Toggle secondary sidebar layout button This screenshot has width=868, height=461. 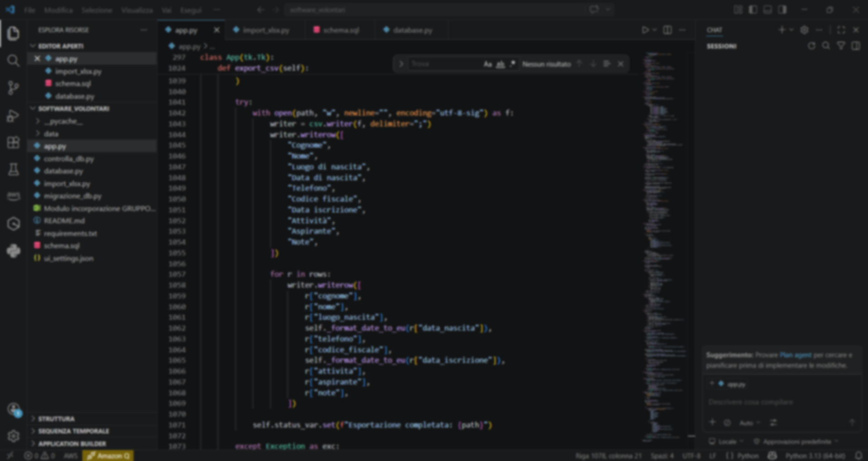(782, 10)
